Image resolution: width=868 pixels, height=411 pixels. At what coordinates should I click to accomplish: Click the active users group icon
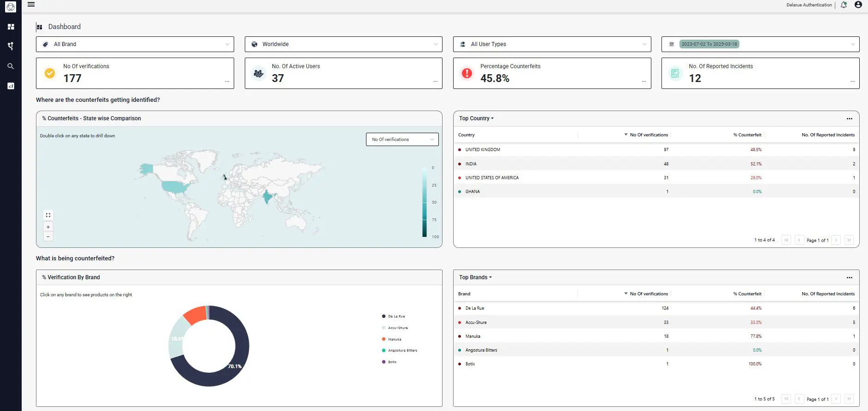[x=259, y=73]
